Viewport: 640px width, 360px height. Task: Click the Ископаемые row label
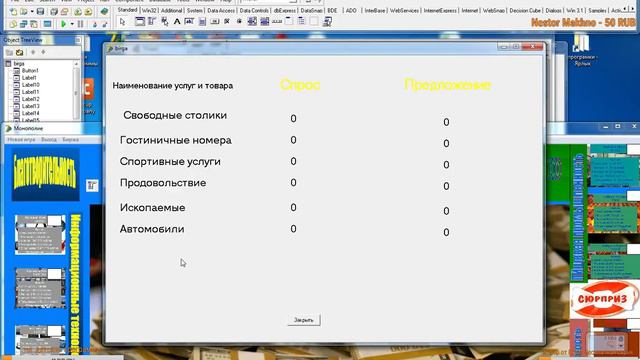click(152, 208)
